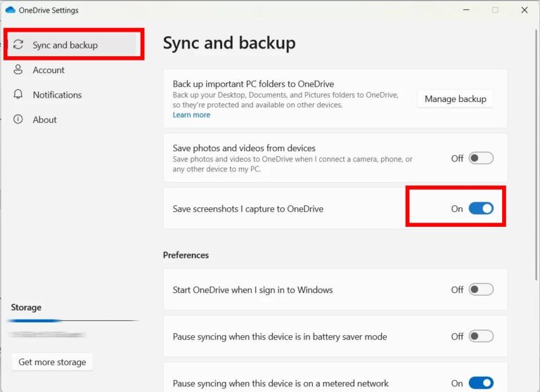The height and width of the screenshot is (392, 540).
Task: Click the Storage label in sidebar
Action: 26,307
